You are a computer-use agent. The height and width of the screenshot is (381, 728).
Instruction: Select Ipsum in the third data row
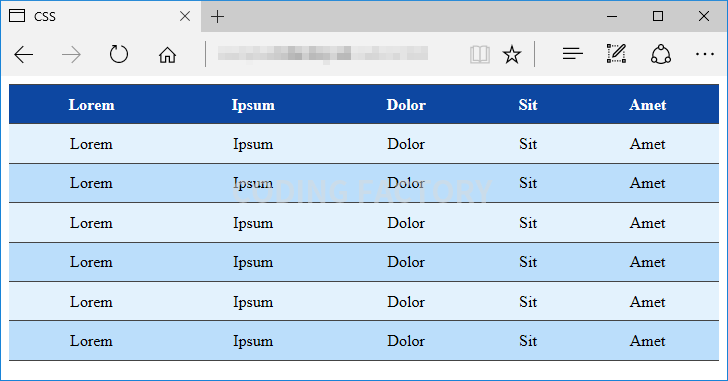tap(253, 223)
